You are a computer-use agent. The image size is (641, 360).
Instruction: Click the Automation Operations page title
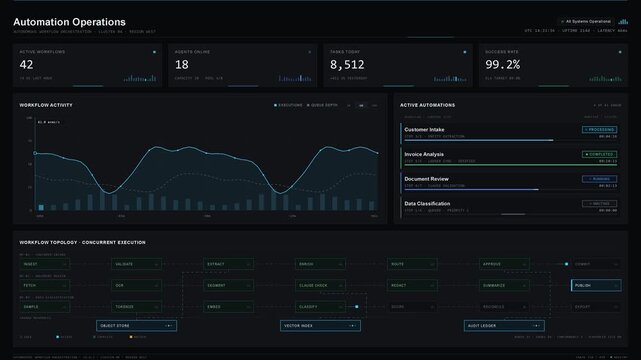point(69,22)
